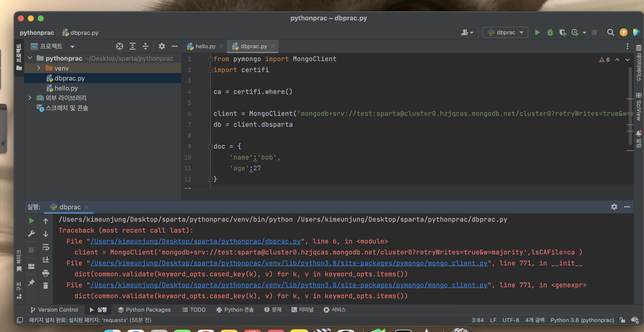Select dbprac.py in the project tree
The image size is (644, 332).
tap(103, 78)
